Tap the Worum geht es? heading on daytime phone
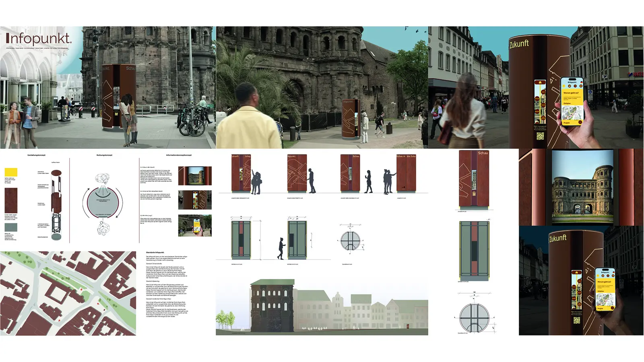Screen dimensions: 644x362 click(571, 93)
